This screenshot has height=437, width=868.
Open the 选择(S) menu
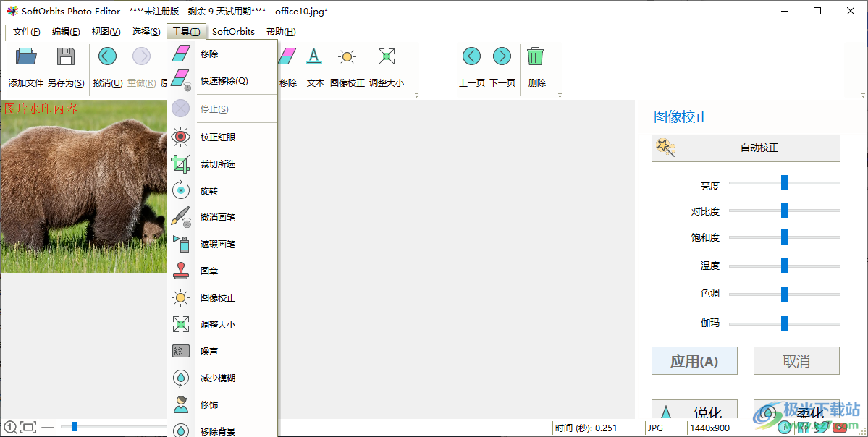pyautogui.click(x=146, y=32)
